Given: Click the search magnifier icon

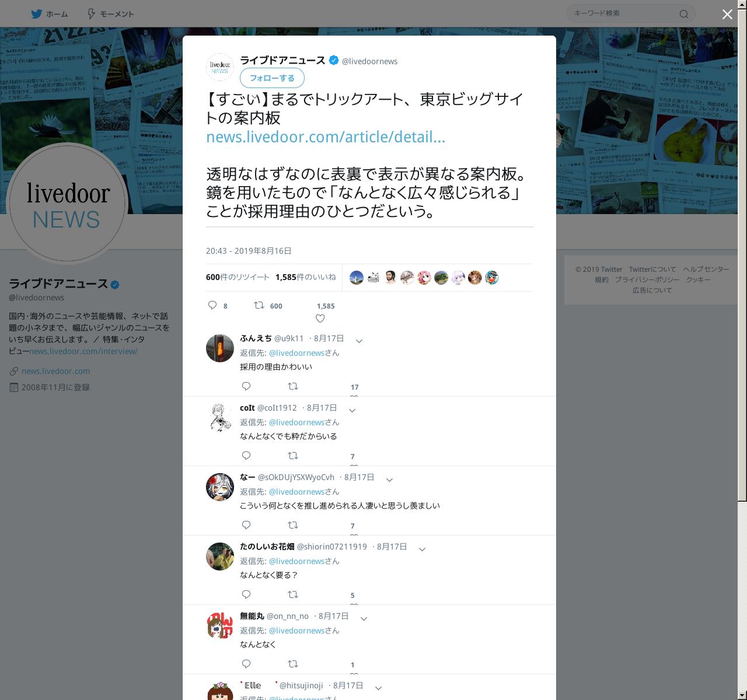Looking at the screenshot, I should (x=684, y=13).
